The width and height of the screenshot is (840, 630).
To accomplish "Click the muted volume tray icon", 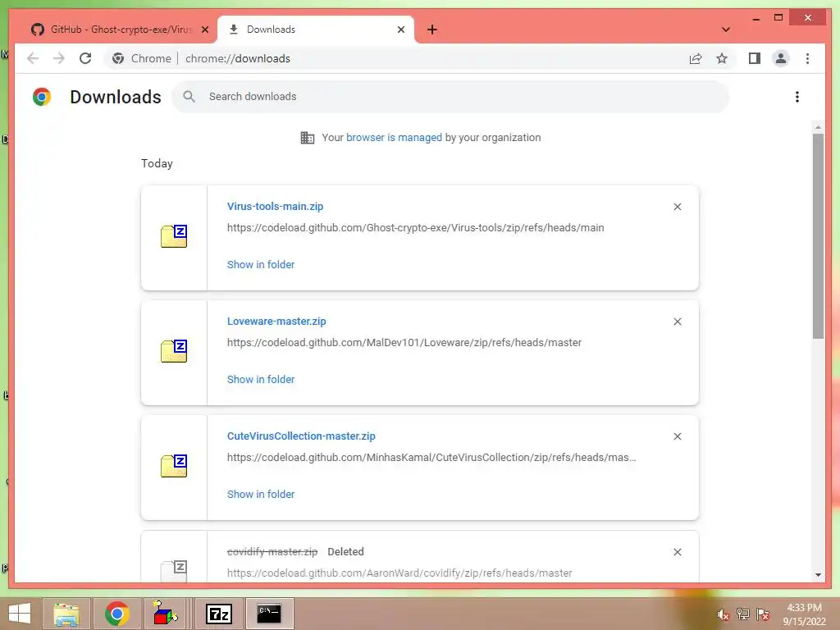I will [724, 614].
